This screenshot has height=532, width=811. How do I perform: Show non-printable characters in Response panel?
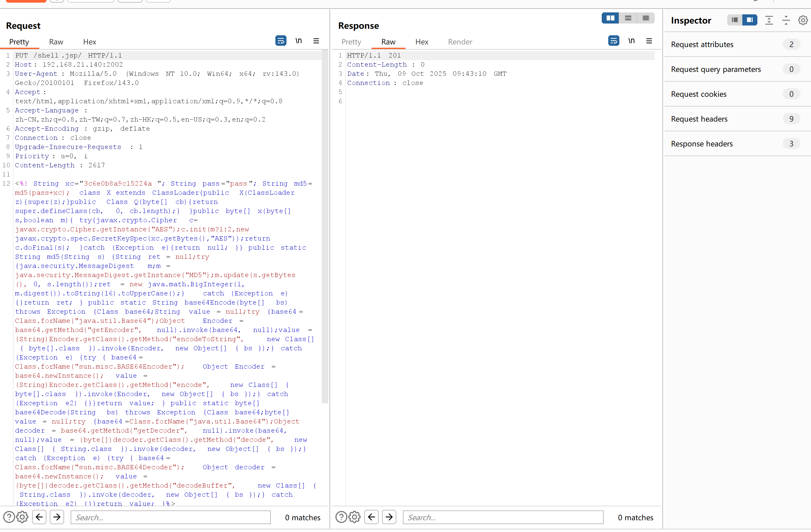pos(631,41)
